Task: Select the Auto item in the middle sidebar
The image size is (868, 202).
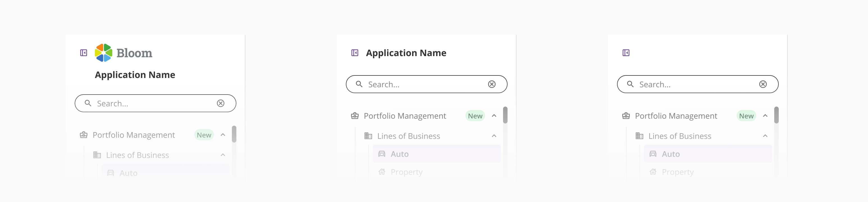Action: (400, 154)
